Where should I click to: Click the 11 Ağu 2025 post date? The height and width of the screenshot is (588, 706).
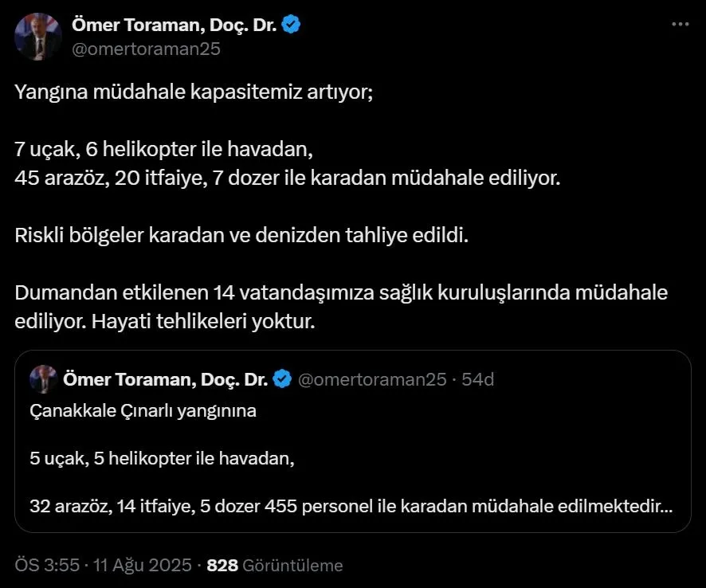pyautogui.click(x=142, y=565)
